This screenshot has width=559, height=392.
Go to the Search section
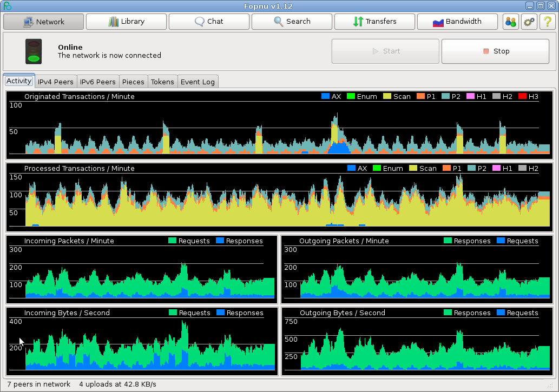pyautogui.click(x=292, y=22)
